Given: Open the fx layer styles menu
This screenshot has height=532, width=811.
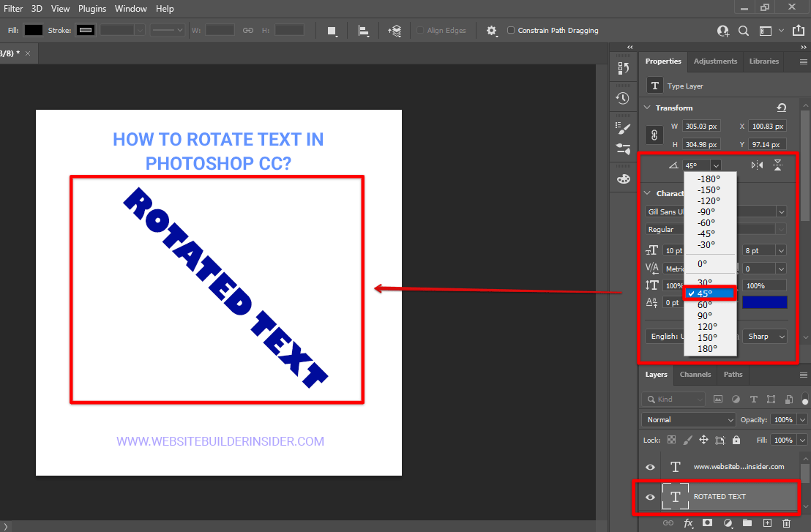Looking at the screenshot, I should [x=688, y=522].
